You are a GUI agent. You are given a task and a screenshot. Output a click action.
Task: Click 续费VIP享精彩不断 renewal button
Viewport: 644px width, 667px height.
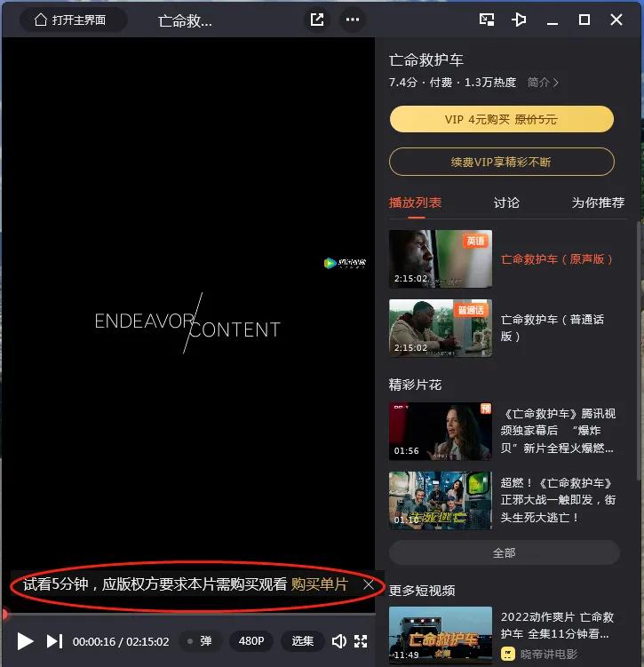click(502, 162)
